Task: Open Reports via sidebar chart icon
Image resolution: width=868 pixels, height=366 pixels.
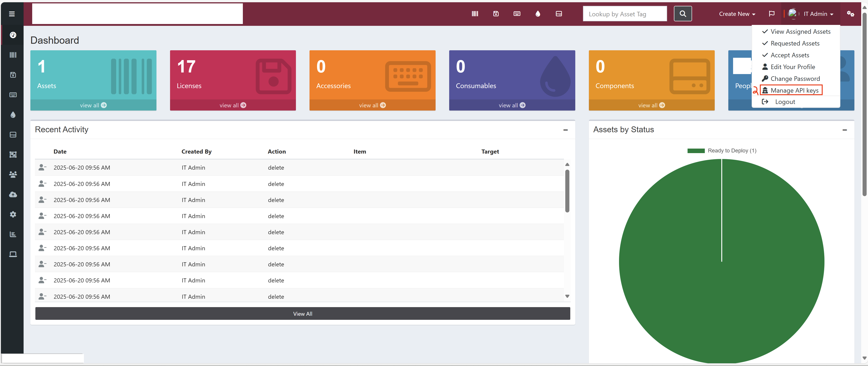Action: tap(13, 234)
